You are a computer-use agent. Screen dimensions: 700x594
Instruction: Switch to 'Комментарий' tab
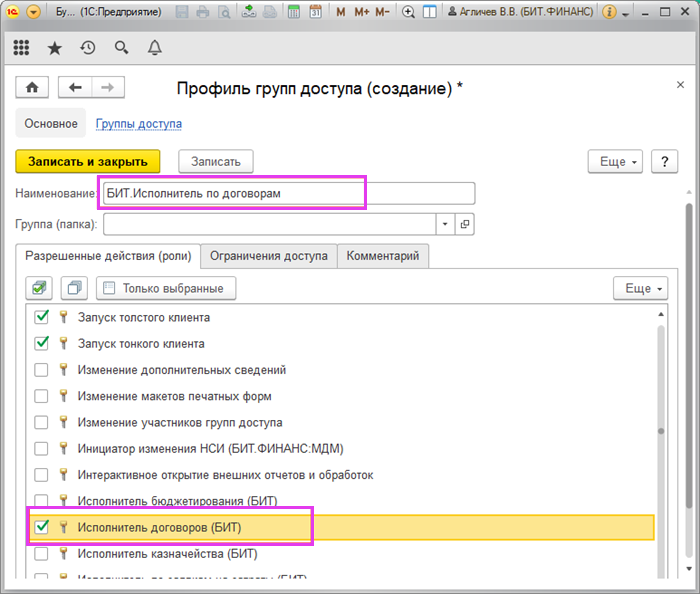point(383,256)
